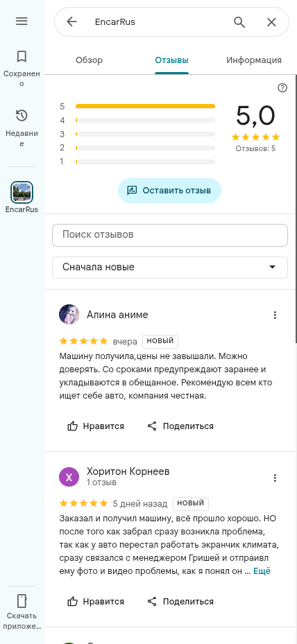
Task: Click the 5 дней назад review date
Action: (140, 503)
